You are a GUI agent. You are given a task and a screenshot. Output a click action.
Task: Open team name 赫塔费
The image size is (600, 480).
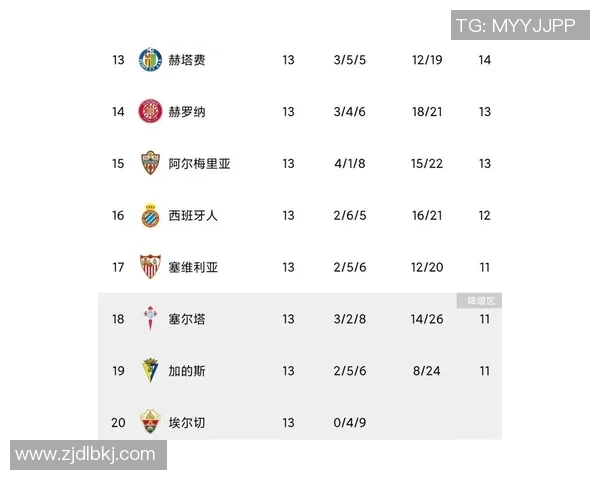187,60
